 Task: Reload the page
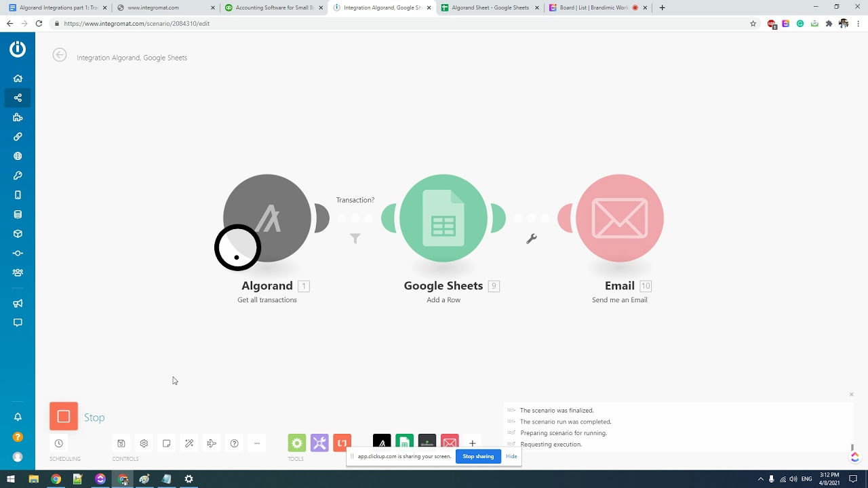39,23
